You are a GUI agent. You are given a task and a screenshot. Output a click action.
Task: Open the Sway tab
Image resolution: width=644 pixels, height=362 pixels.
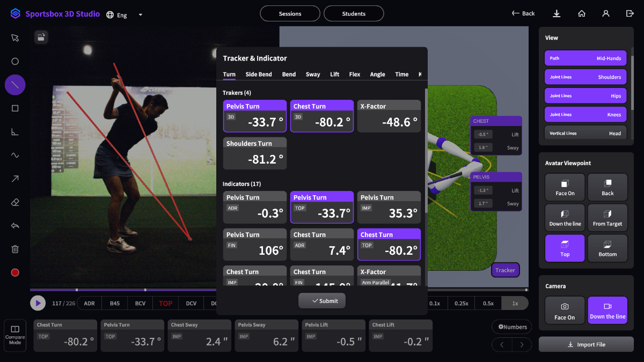pyautogui.click(x=313, y=75)
